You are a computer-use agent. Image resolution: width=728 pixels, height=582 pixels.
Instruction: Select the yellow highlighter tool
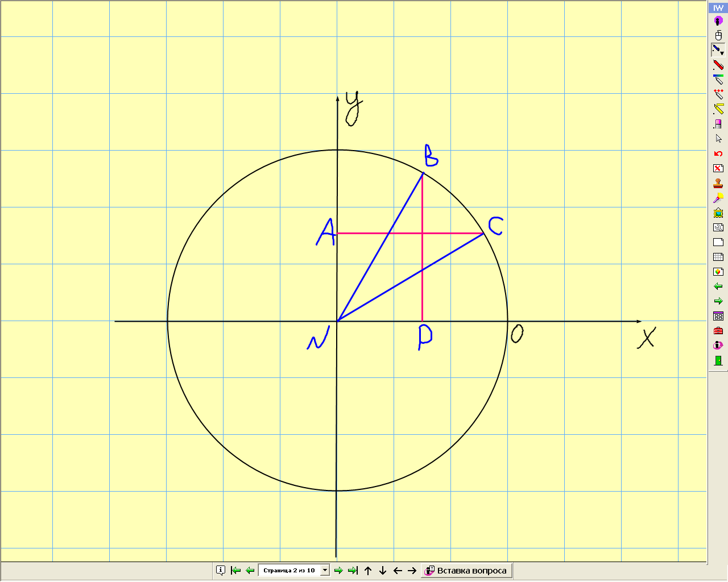pyautogui.click(x=718, y=109)
